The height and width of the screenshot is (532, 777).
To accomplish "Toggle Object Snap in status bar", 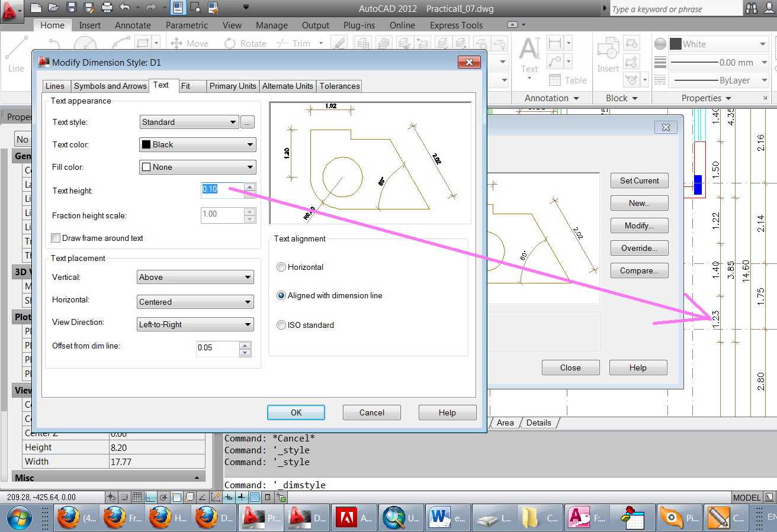I will 176,497.
